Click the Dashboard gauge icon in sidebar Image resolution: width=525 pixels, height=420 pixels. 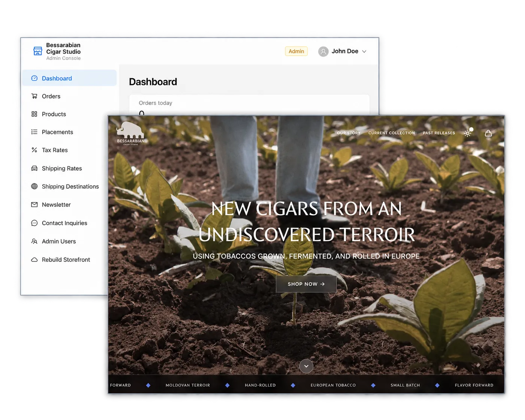(x=34, y=78)
